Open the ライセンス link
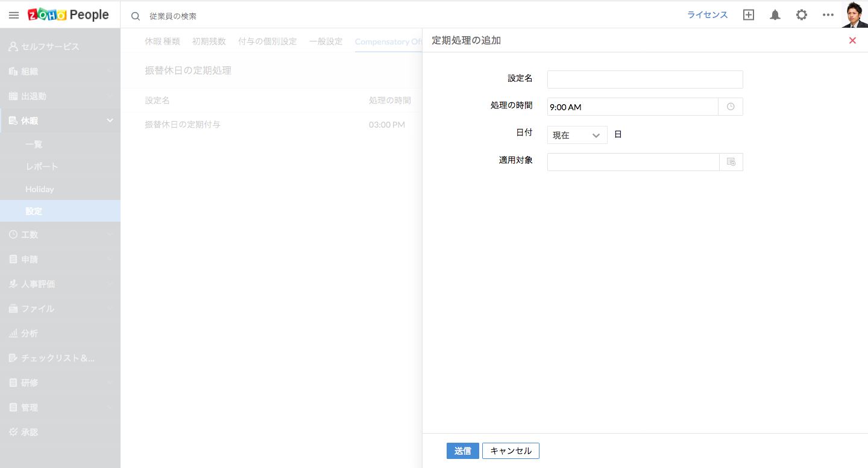This screenshot has height=468, width=868. [708, 15]
